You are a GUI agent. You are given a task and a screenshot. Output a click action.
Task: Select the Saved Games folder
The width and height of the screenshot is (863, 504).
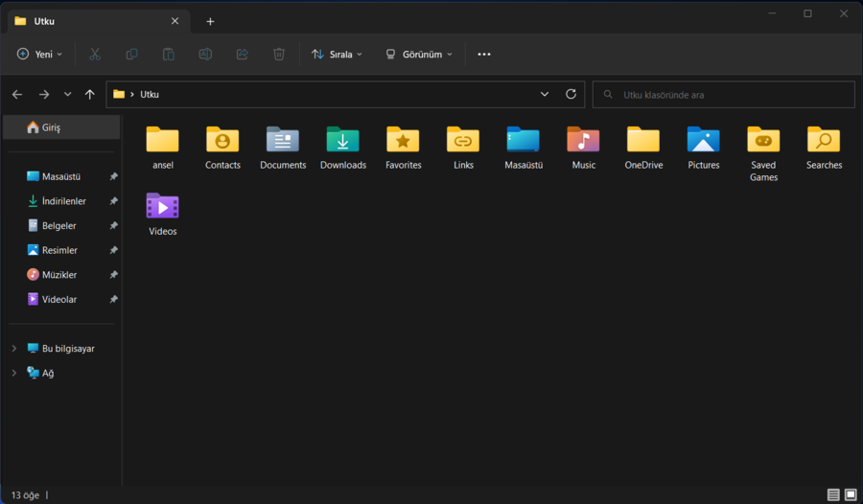click(x=763, y=152)
